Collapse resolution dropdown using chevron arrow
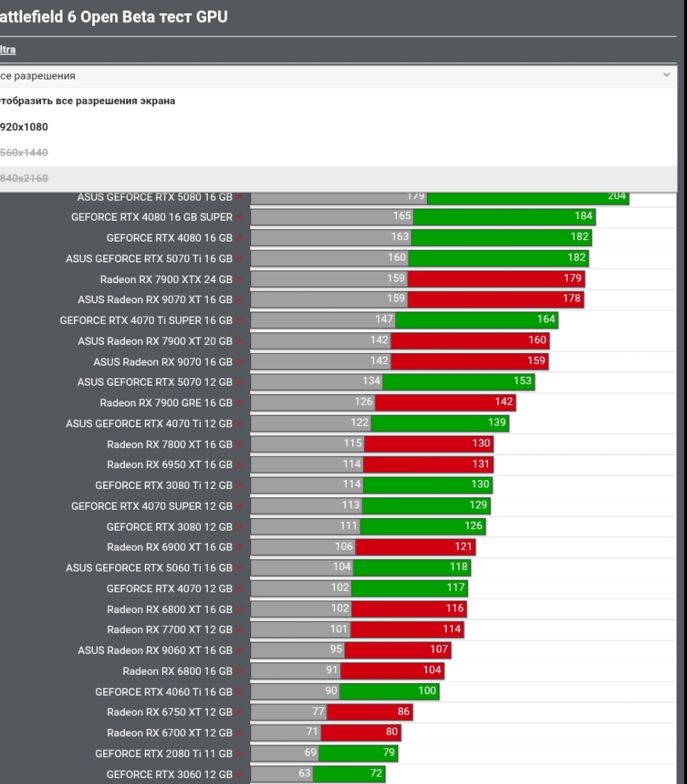Image resolution: width=687 pixels, height=784 pixels. tap(666, 75)
